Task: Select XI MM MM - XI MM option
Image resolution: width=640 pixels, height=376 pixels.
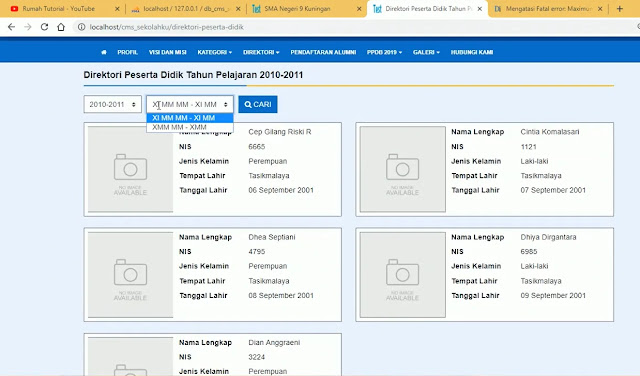Action: (190, 118)
